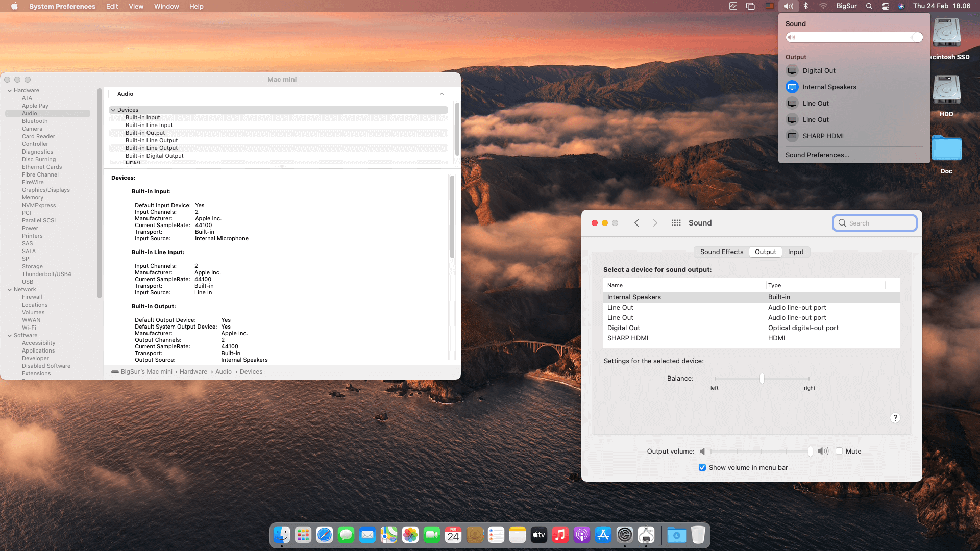Click the Search field in Sound window
The image size is (980, 551).
point(875,223)
